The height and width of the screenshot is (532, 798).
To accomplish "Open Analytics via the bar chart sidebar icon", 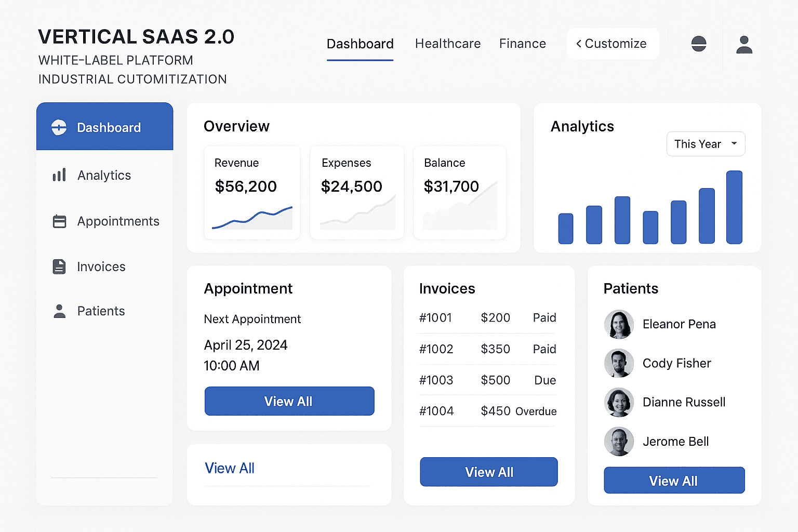I will click(x=59, y=175).
